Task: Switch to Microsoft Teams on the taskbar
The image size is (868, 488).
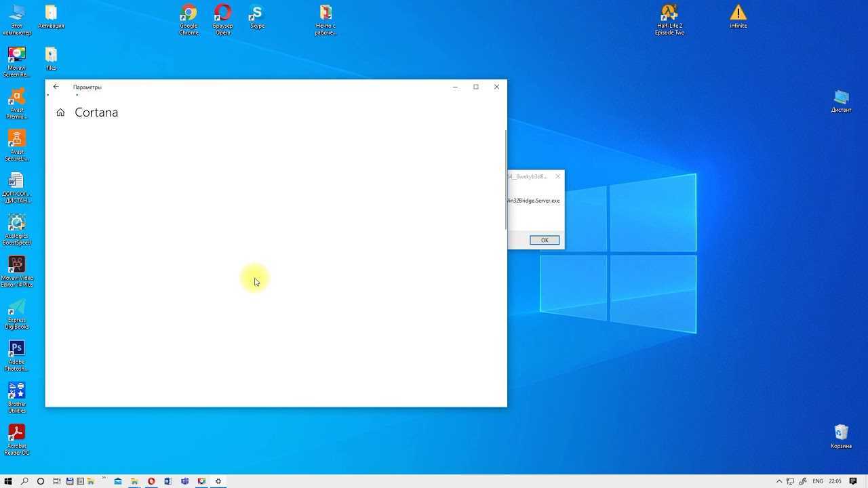Action: 184,481
